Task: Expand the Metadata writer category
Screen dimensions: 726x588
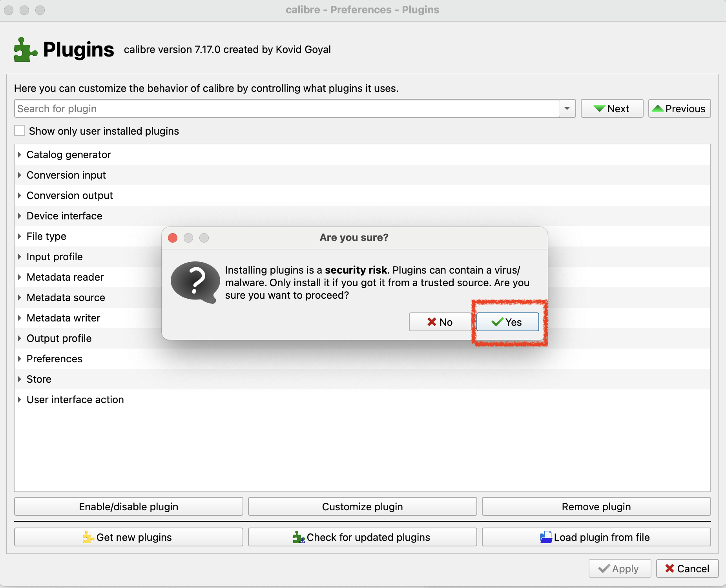Action: tap(19, 318)
